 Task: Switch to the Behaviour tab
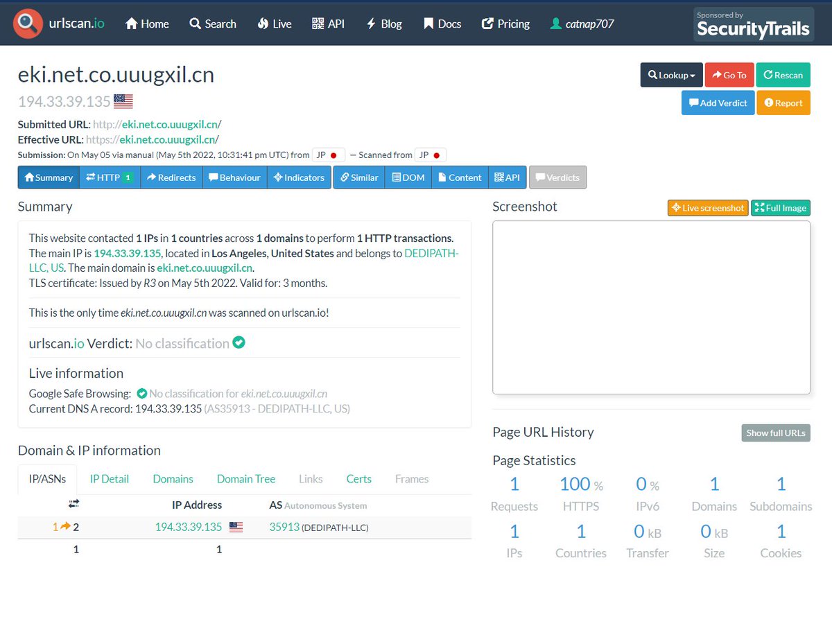click(234, 177)
